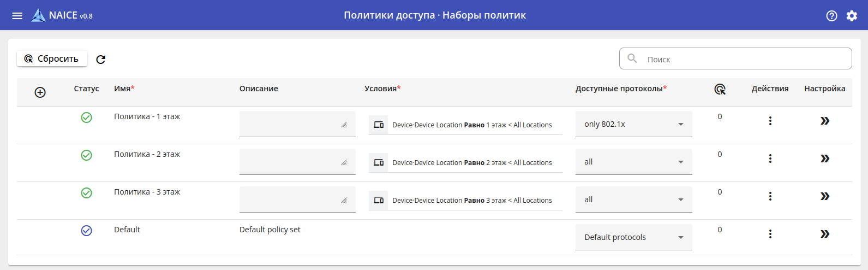Toggle status of Политика - 1 этаж
This screenshot has height=270, width=868.
pos(86,118)
